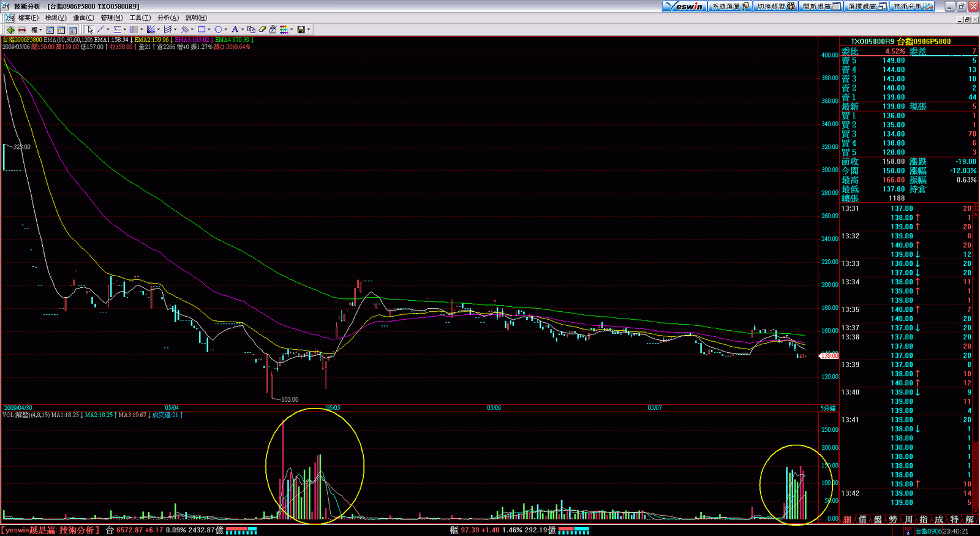Expand the trend line tool dropdown arrow
The width and height of the screenshot is (980, 536).
(108, 29)
